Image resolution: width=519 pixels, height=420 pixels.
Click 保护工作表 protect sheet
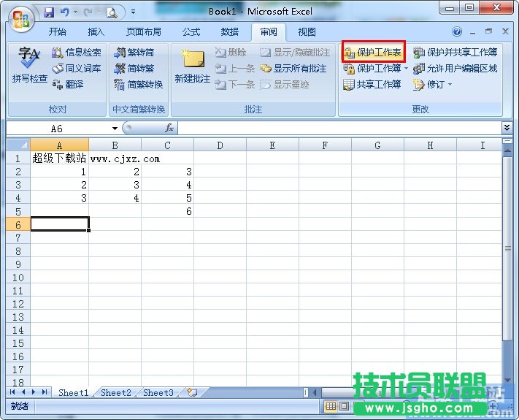pos(373,52)
